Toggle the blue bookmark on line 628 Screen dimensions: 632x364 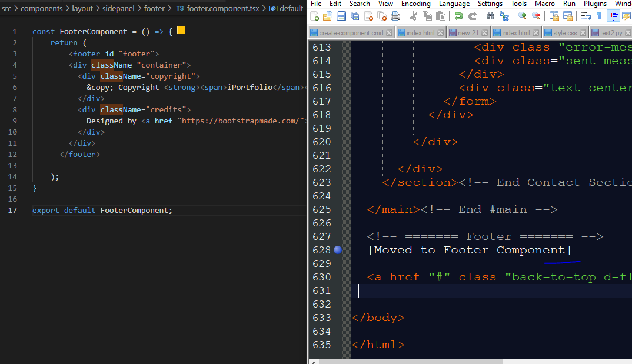[337, 250]
